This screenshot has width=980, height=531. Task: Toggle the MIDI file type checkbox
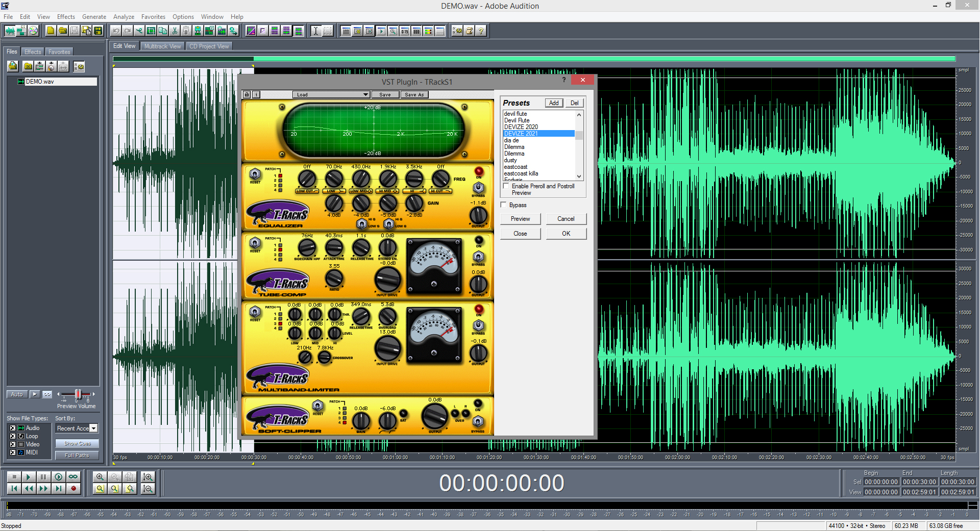(13, 452)
